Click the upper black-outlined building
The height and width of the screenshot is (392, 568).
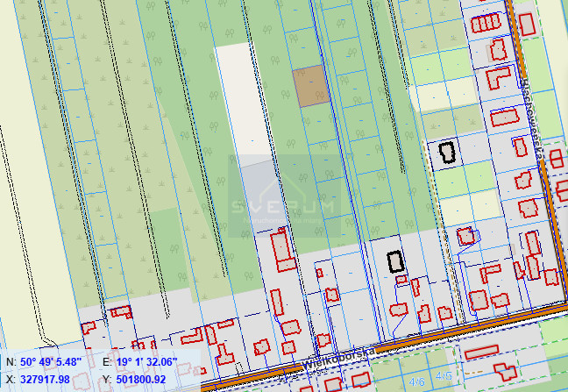pyautogui.click(x=448, y=153)
